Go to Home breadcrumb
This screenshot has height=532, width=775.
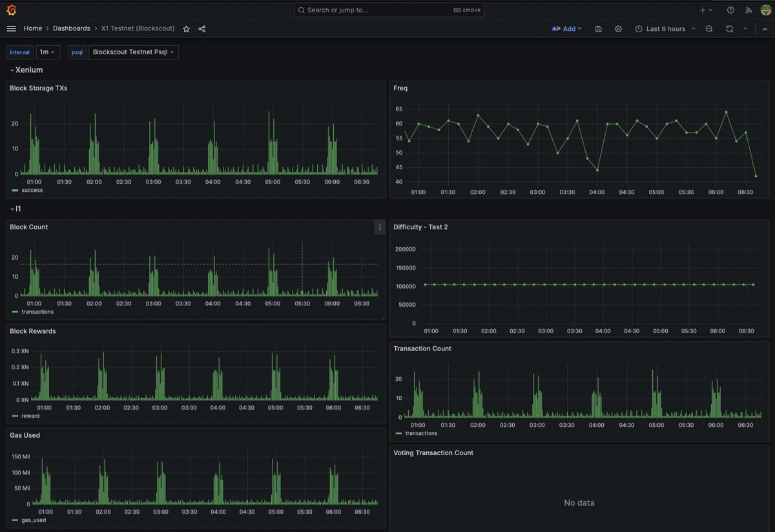pyautogui.click(x=33, y=28)
